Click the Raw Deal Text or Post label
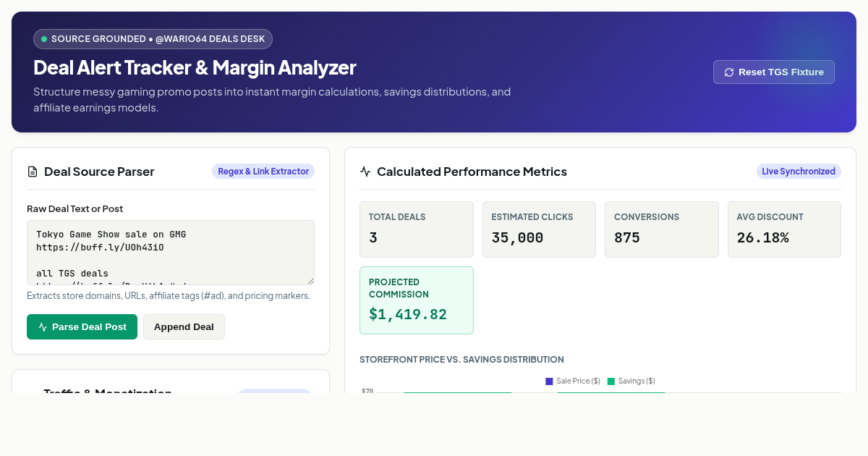Screen dimensions: 868x456 click(75, 208)
